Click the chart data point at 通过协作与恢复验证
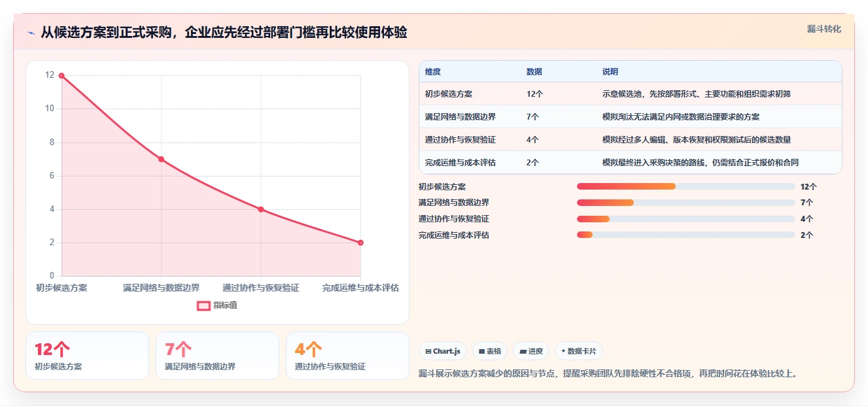 [261, 209]
